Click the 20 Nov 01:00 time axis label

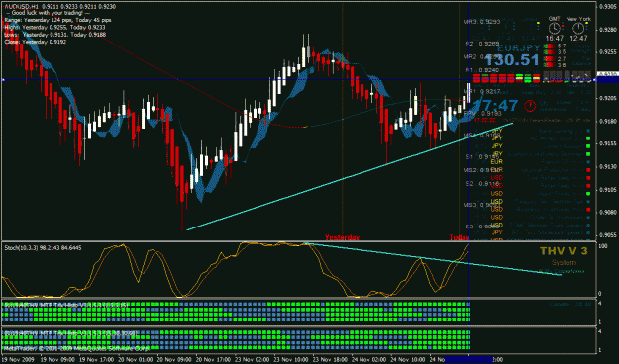(x=136, y=360)
